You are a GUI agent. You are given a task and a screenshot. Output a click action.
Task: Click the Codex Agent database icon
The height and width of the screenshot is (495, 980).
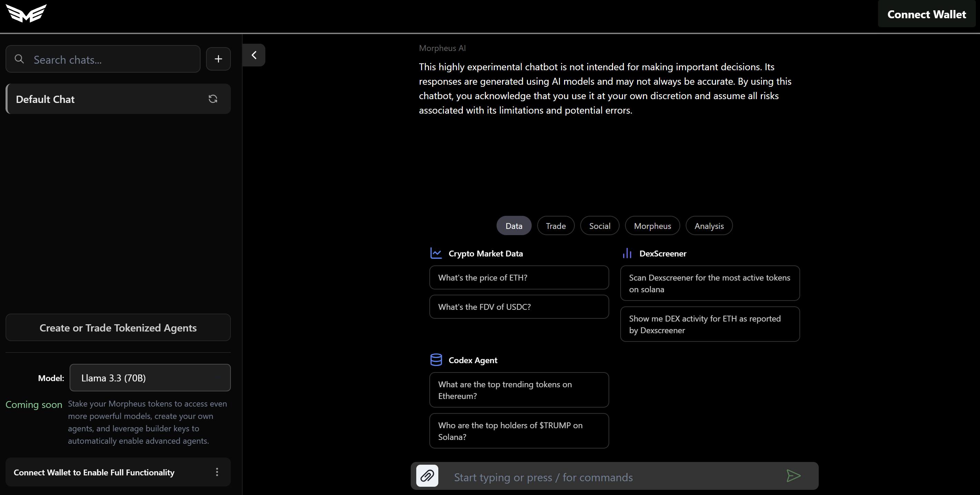click(x=436, y=360)
